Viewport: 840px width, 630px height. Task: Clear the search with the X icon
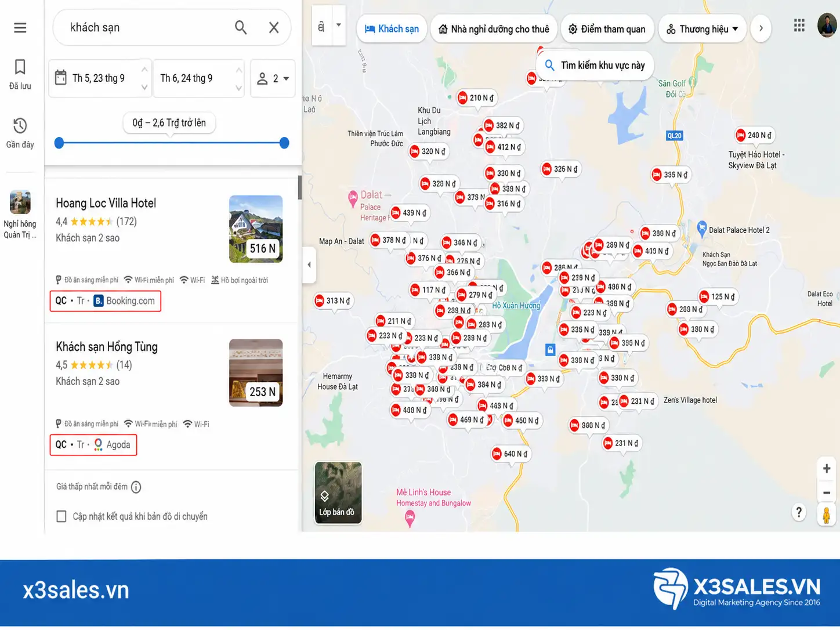pos(274,27)
